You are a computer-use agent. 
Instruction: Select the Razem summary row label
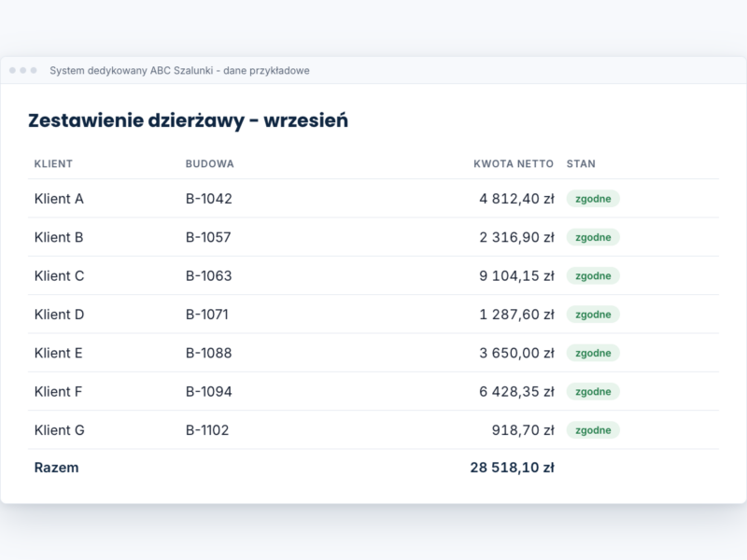(x=56, y=468)
